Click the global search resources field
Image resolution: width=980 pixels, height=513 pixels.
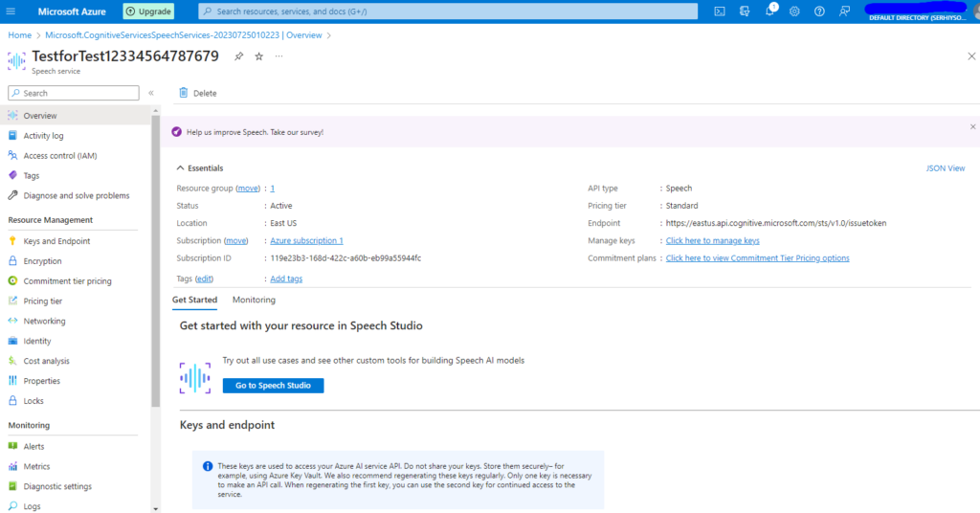(448, 11)
